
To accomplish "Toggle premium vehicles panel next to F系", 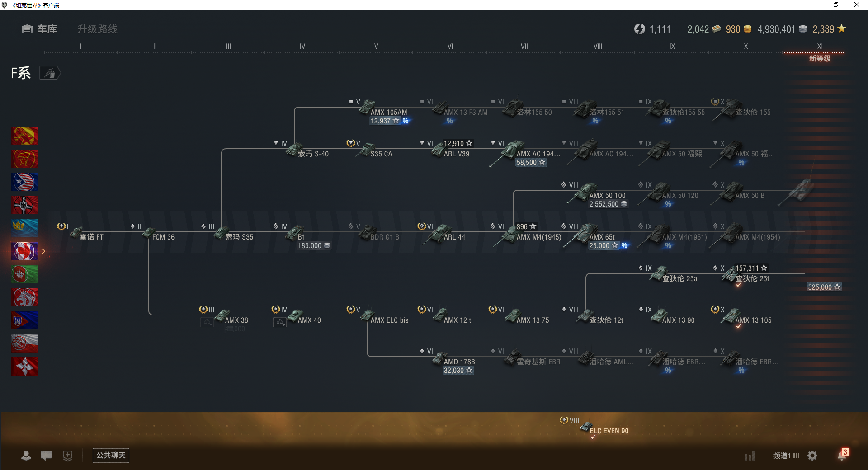I will coord(50,73).
